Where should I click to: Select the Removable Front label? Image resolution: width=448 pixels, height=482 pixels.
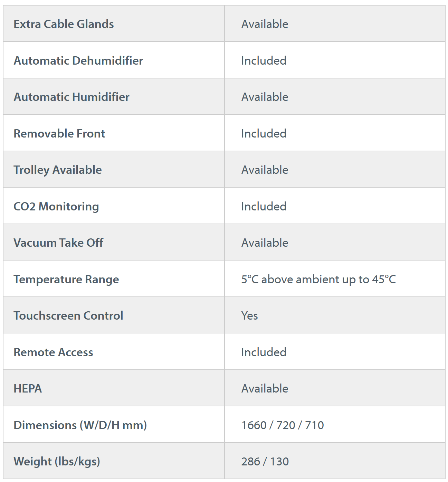click(59, 133)
